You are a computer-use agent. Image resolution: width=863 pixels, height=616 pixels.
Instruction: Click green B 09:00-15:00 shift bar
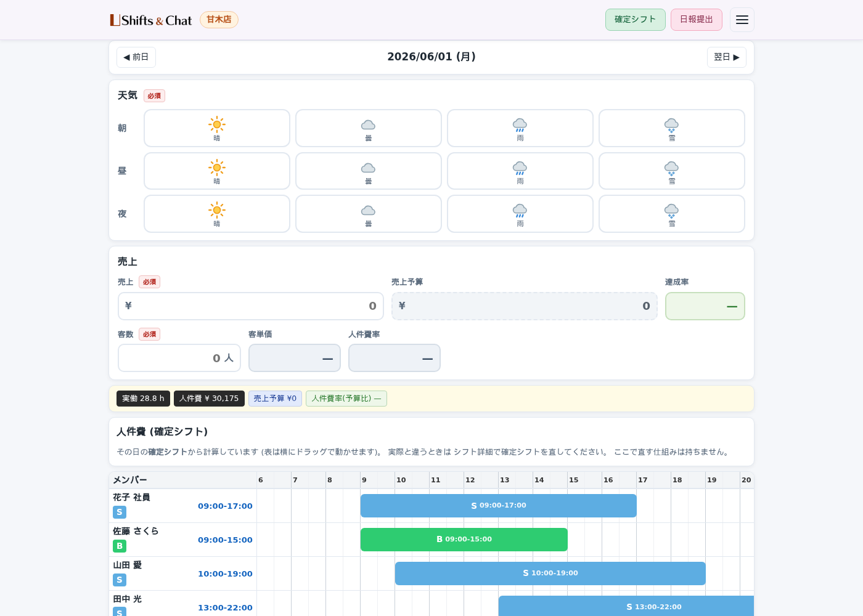pos(464,540)
